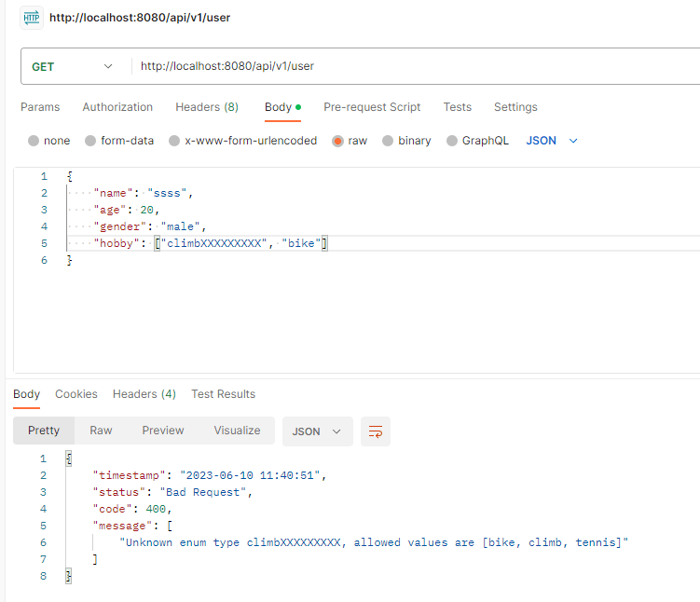Click the "name": "ssss" line in body
The width and height of the screenshot is (700, 602).
click(x=143, y=193)
